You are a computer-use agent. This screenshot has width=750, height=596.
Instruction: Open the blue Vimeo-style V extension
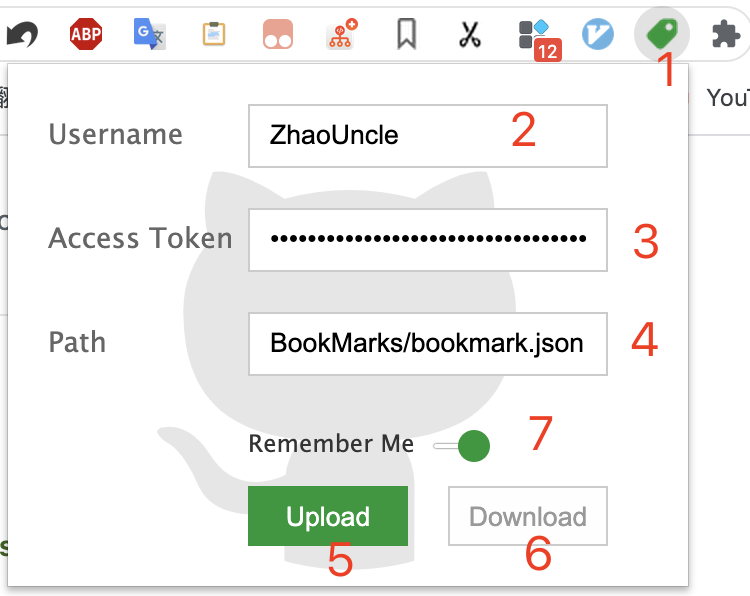(598, 34)
